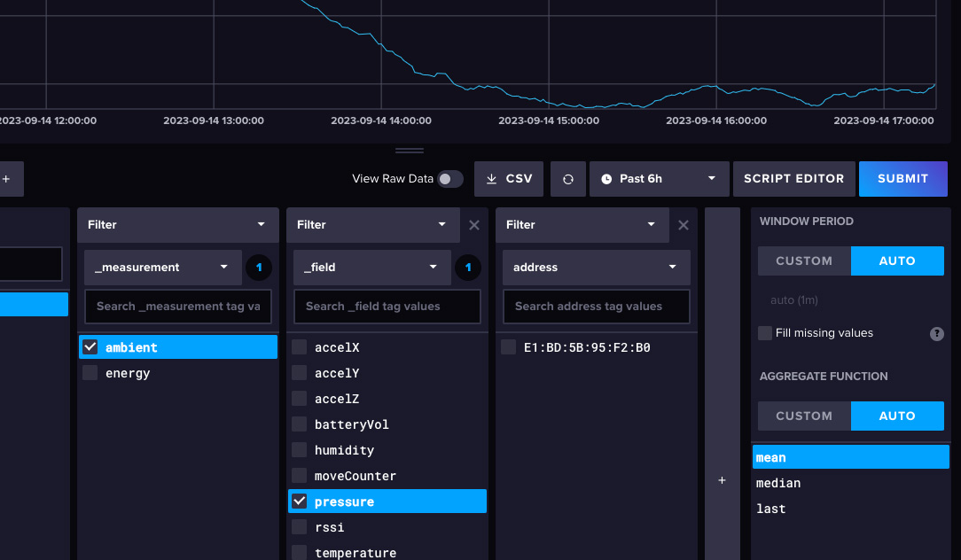The width and height of the screenshot is (961, 560).
Task: Enable Fill missing values checkbox
Action: (x=765, y=333)
